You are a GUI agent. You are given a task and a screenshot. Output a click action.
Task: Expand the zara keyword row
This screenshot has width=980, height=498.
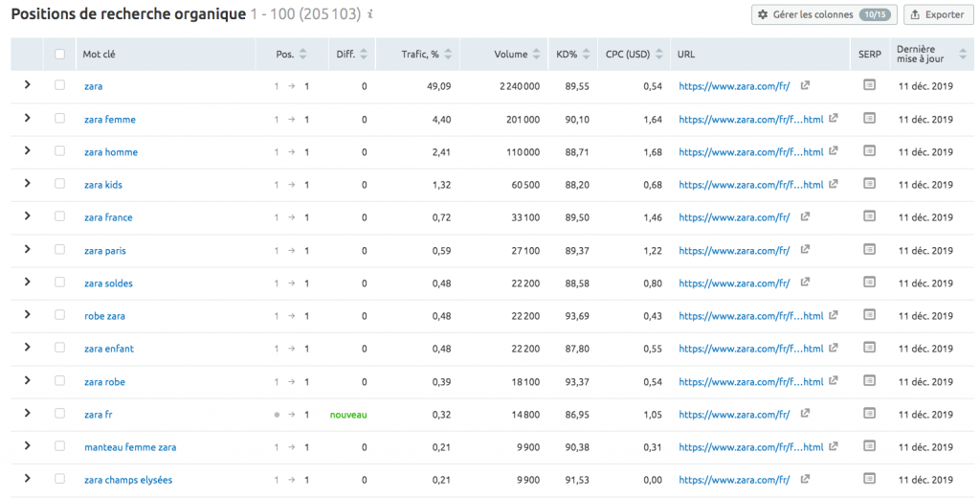click(27, 84)
